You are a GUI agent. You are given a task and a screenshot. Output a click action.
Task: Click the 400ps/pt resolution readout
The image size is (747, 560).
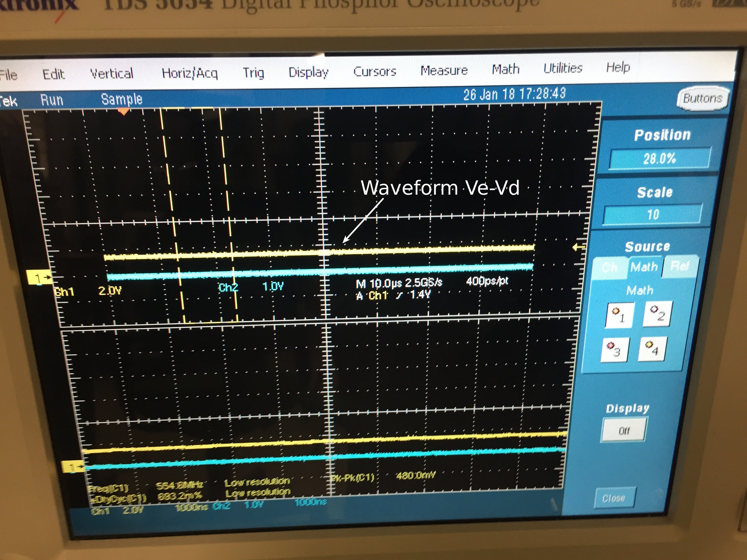pos(487,280)
